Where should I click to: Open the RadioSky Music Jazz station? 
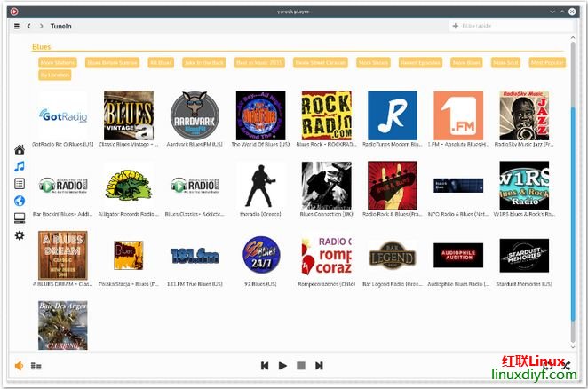point(524,115)
